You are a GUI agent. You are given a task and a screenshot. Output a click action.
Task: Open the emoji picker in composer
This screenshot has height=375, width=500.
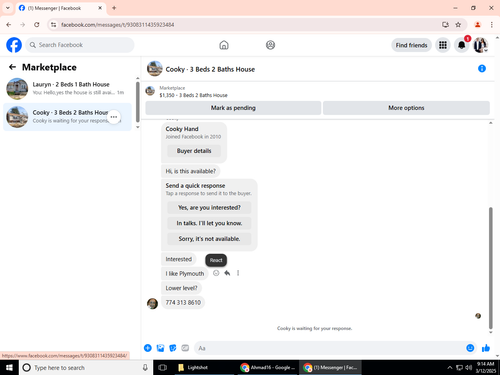470,348
